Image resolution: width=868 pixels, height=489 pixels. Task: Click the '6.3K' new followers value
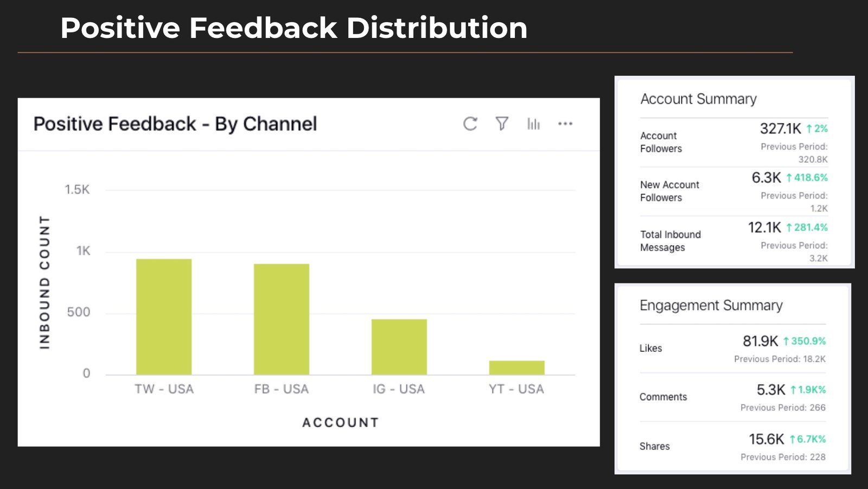click(767, 178)
